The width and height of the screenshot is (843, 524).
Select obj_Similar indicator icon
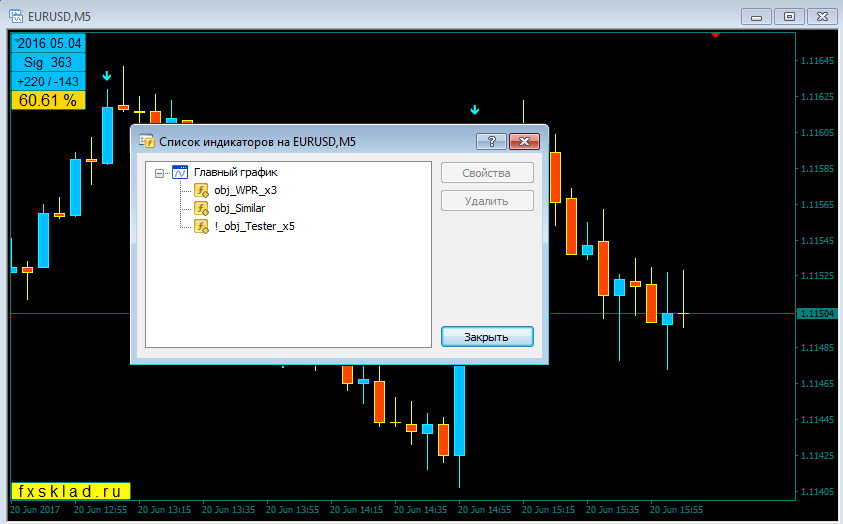pos(201,208)
